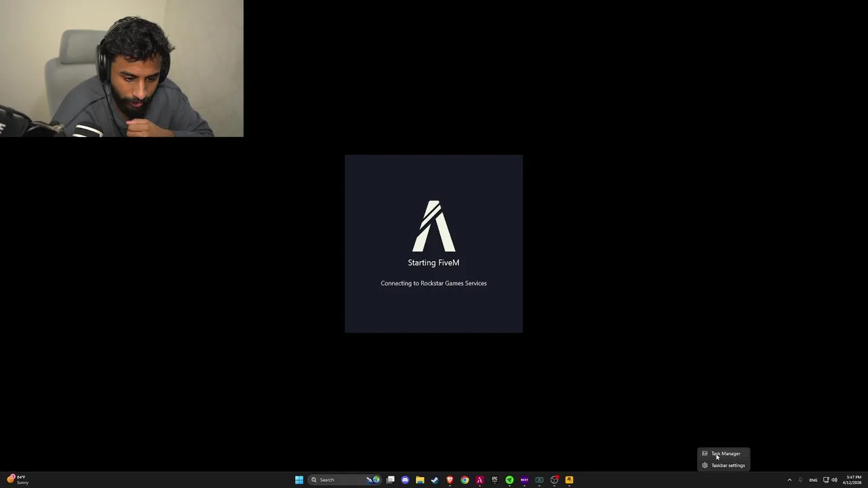This screenshot has height=488, width=868.
Task: Open network status tray icon
Action: (826, 480)
